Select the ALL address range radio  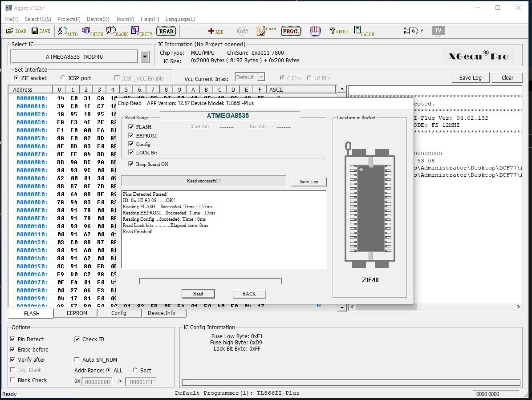click(108, 370)
